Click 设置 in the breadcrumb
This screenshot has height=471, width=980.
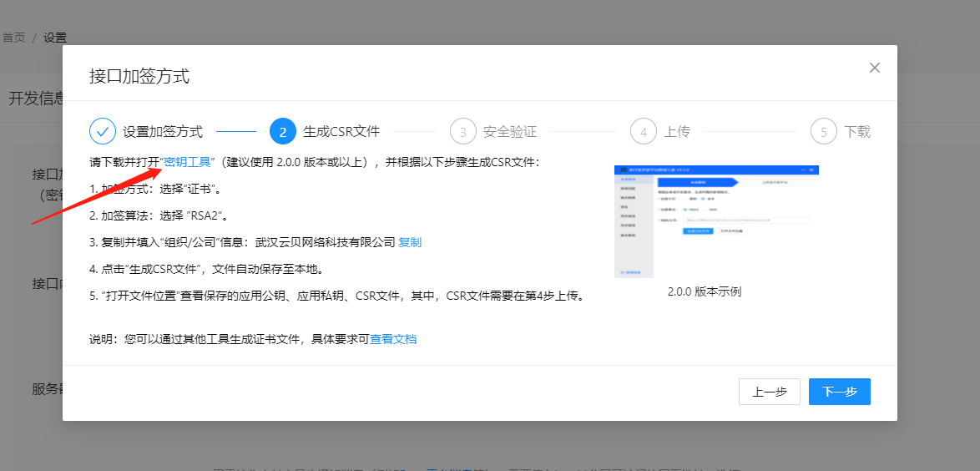55,38
